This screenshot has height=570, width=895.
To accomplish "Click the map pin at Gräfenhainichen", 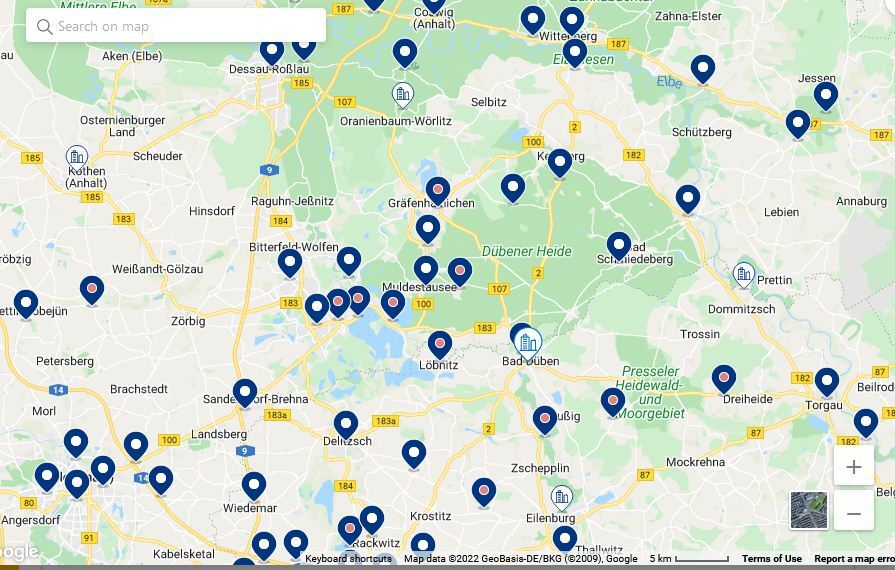I will 438,191.
